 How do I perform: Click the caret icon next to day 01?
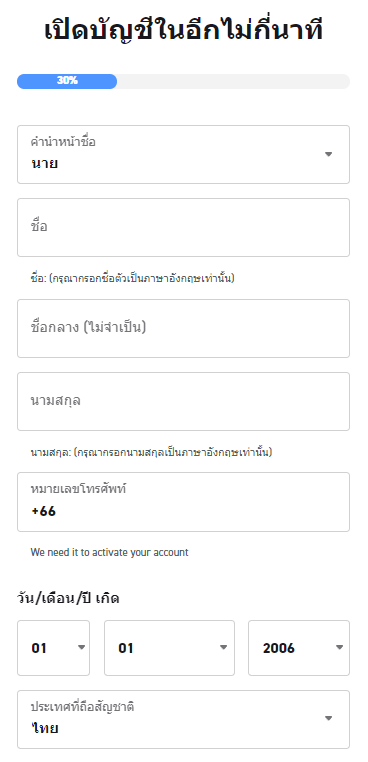82,647
